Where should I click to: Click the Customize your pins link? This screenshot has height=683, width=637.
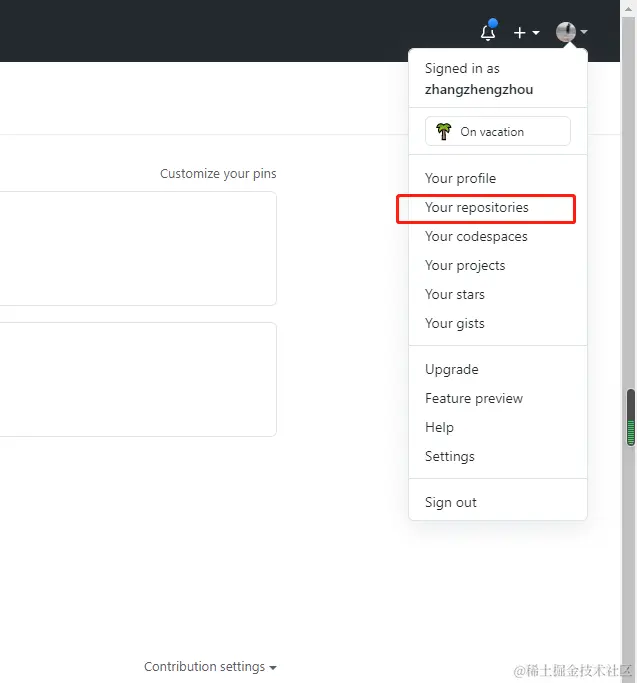[x=218, y=173]
